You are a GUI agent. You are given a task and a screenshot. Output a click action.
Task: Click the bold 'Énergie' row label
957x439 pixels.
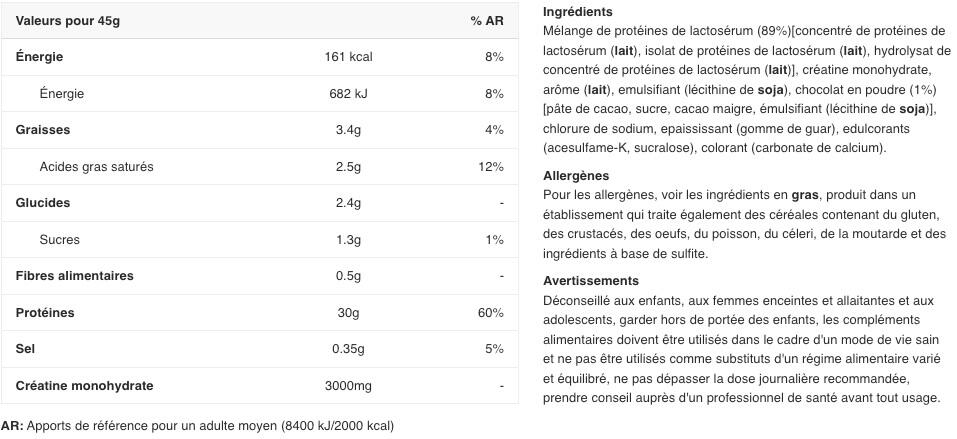[x=39, y=57]
